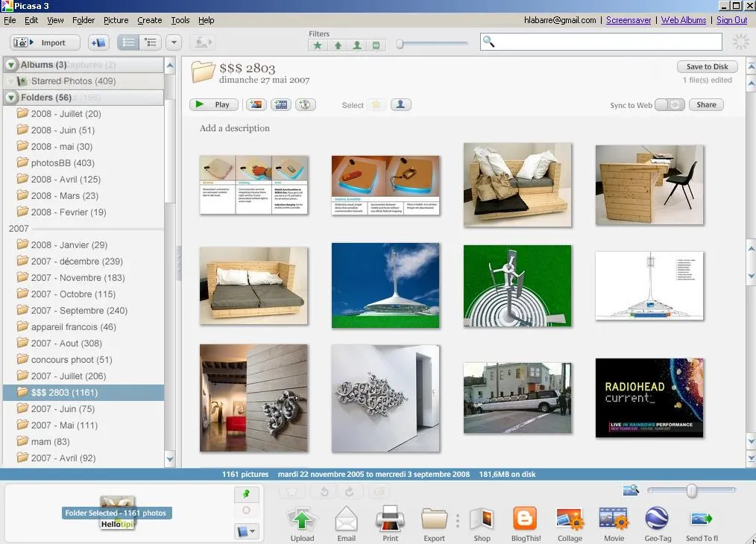Switch to flat folder list view

point(128,42)
